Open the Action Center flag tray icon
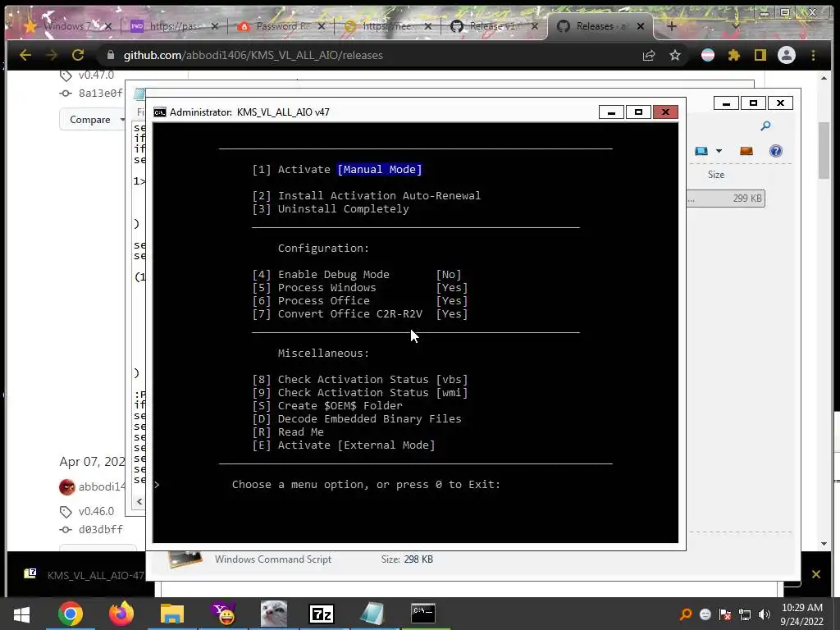The image size is (840, 630). [x=725, y=614]
